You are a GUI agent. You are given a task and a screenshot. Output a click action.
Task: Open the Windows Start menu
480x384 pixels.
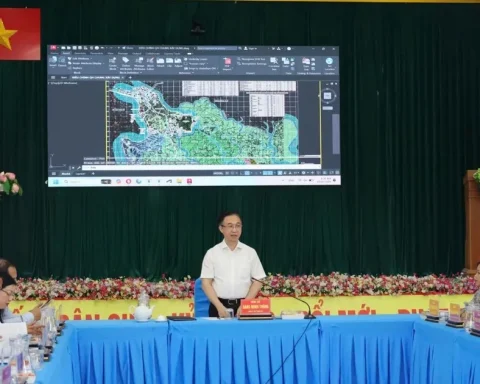pyautogui.click(x=56, y=181)
